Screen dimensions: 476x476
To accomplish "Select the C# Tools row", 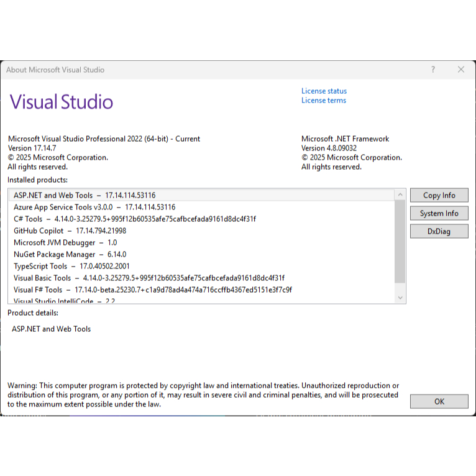I will (x=201, y=219).
